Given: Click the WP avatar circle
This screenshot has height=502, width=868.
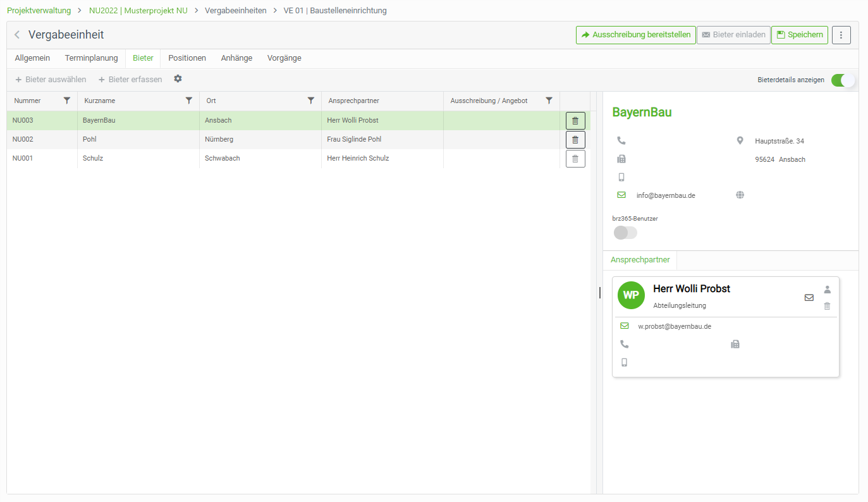Looking at the screenshot, I should (x=631, y=295).
